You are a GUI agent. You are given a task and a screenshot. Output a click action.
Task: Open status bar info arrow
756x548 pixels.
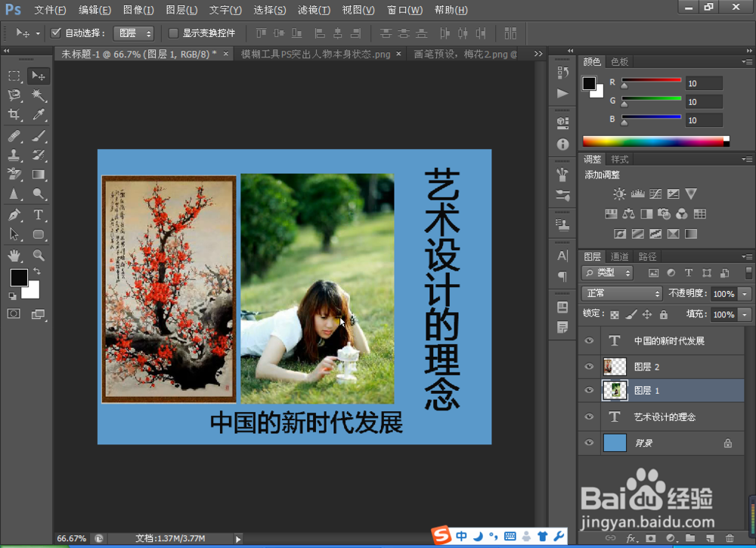pyautogui.click(x=237, y=539)
